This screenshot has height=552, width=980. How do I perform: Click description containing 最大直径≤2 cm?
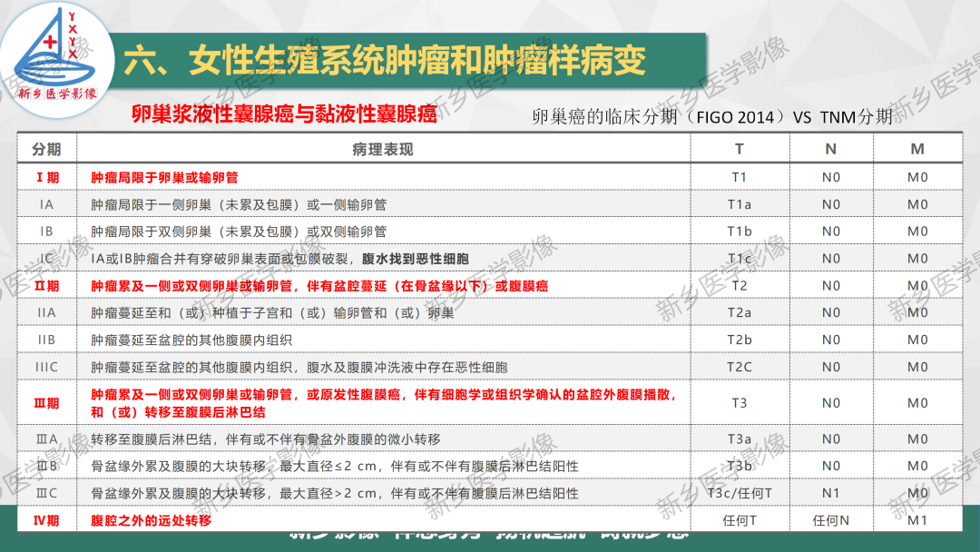coord(334,466)
